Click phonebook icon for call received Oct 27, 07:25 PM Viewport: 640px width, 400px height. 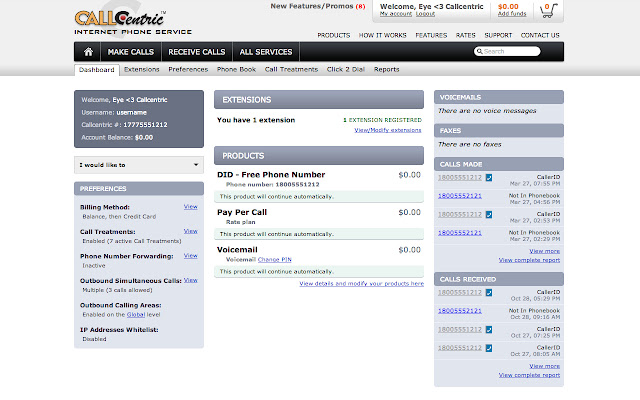[489, 329]
